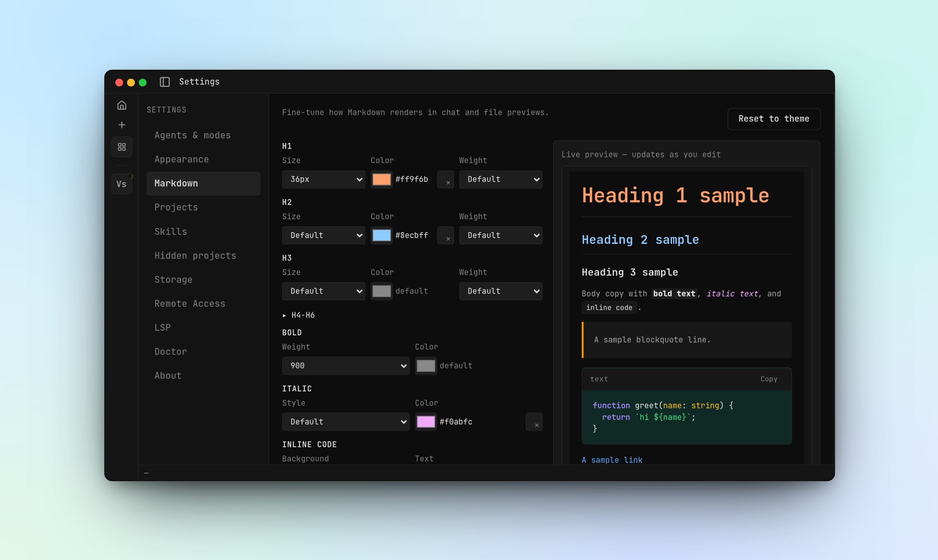Pick the Bold gray color swatch
The image size is (938, 560).
[x=426, y=366]
